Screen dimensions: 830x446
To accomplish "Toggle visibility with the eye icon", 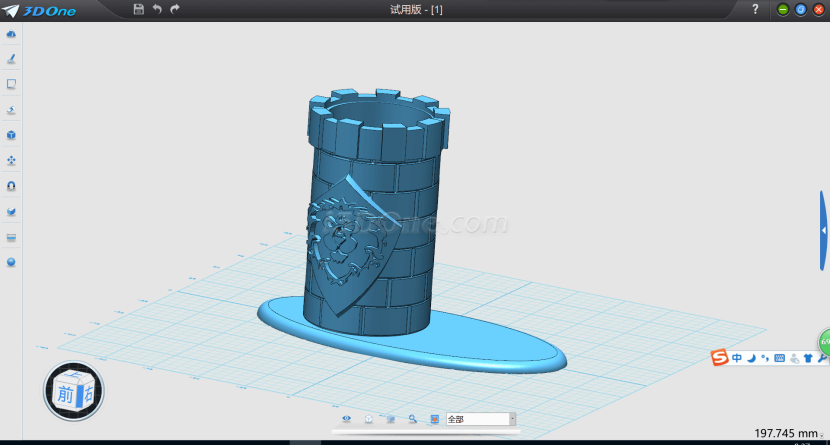I will click(347, 419).
